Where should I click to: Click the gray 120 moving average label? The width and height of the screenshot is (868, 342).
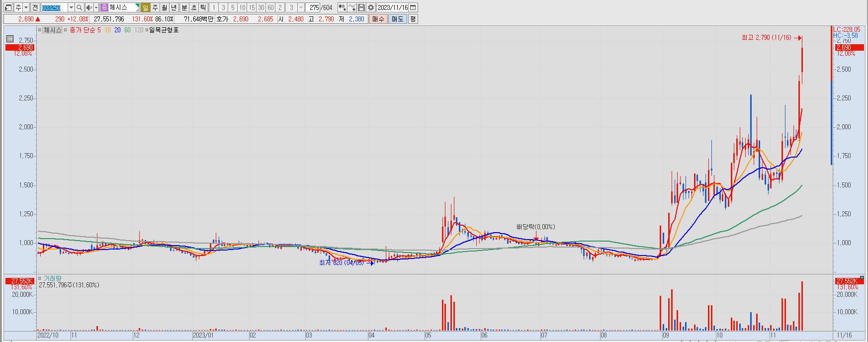pos(139,30)
